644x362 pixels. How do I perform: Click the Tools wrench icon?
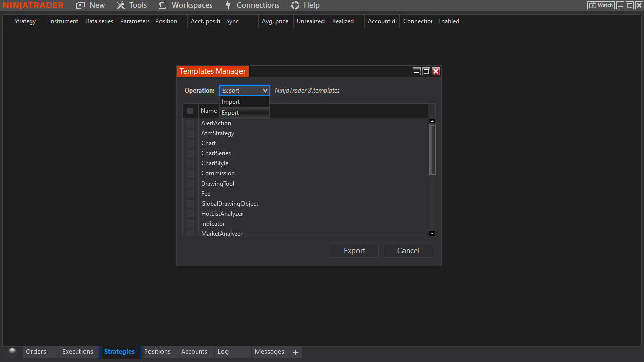(x=121, y=5)
